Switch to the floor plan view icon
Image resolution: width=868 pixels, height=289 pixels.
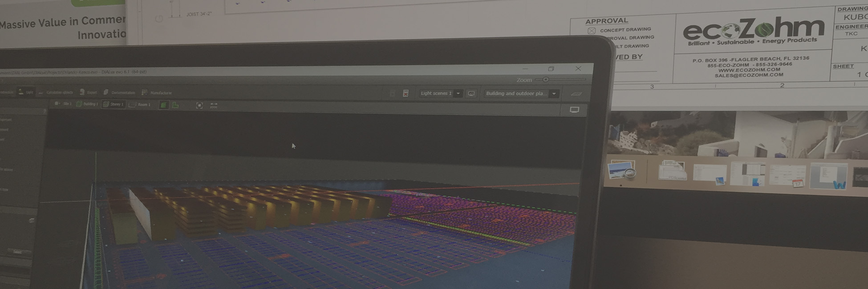tap(175, 105)
